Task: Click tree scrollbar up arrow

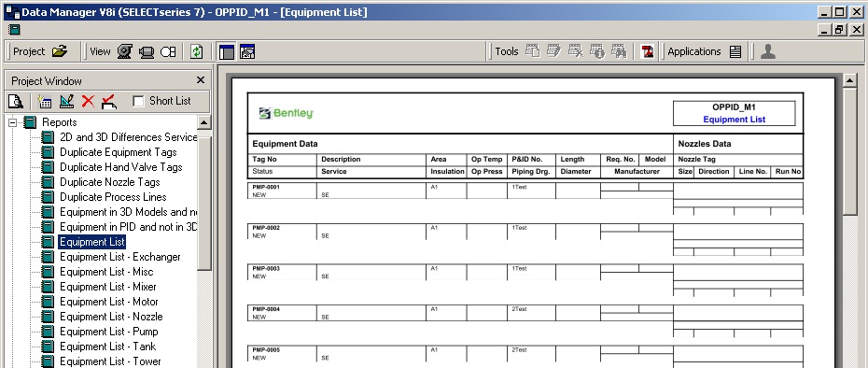Action: (x=203, y=122)
